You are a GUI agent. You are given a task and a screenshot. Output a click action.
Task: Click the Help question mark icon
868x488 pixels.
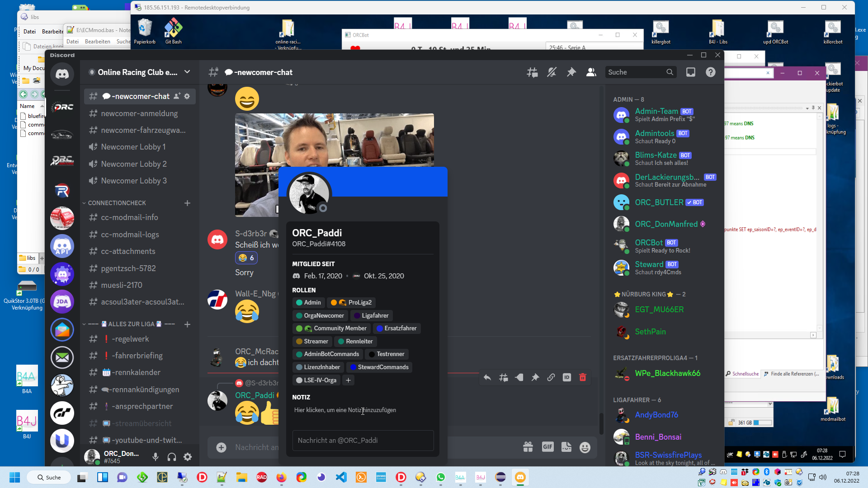point(711,72)
